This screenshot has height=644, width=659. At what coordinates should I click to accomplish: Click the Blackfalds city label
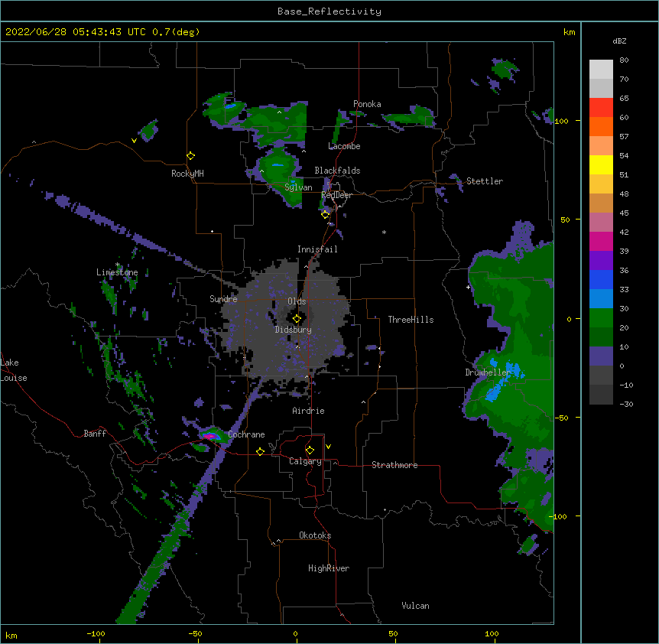pyautogui.click(x=337, y=171)
